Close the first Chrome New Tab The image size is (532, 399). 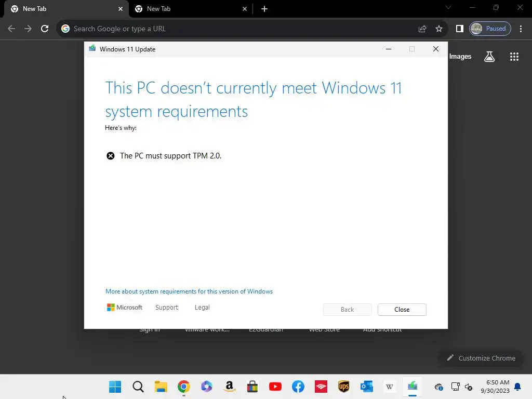click(x=121, y=9)
